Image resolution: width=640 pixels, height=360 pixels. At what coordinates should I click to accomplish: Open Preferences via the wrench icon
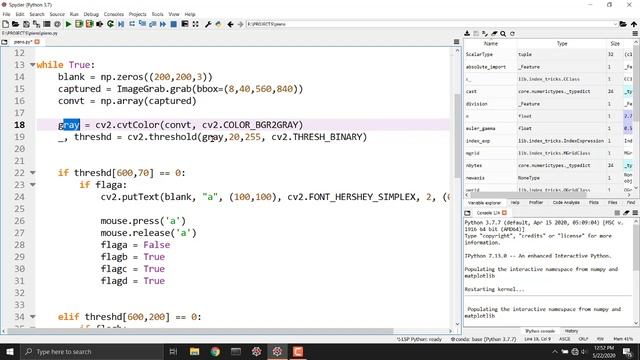click(x=208, y=24)
